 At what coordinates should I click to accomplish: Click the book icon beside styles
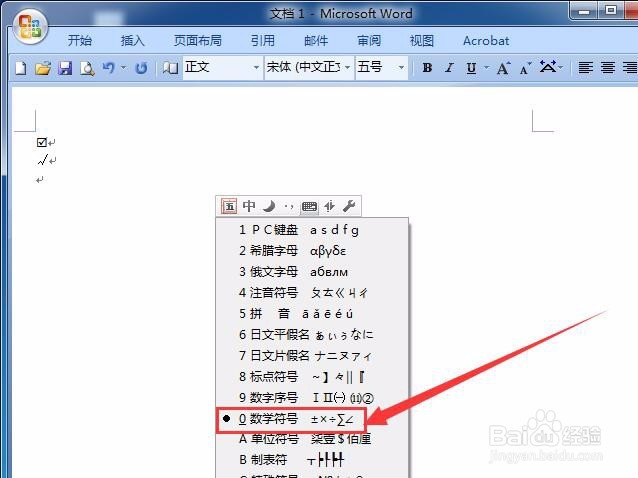coord(170,68)
